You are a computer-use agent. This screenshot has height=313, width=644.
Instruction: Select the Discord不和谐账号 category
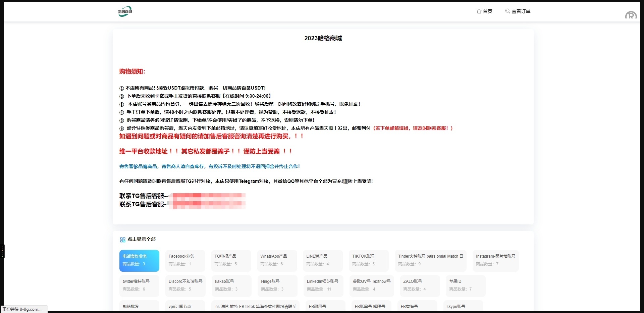click(x=185, y=285)
